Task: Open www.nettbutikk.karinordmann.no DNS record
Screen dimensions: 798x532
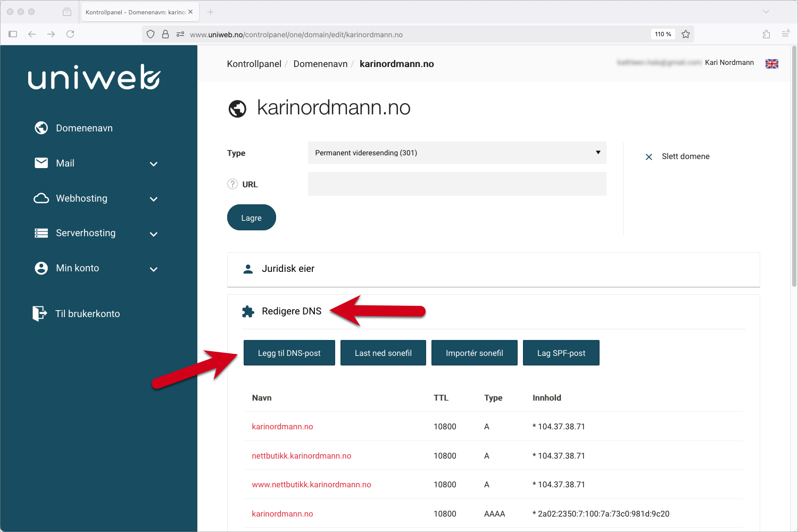Action: coord(312,485)
